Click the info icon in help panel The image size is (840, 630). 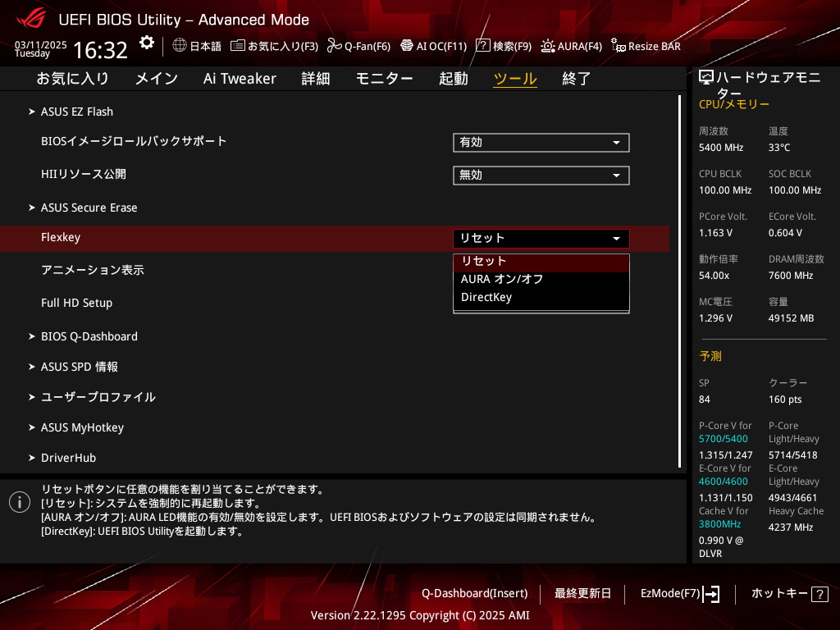click(20, 502)
